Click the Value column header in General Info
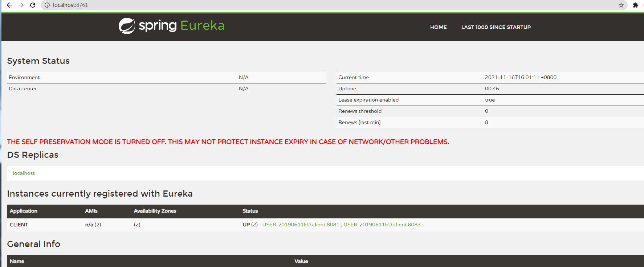Screen dimensions: 644x267 click(x=301, y=261)
